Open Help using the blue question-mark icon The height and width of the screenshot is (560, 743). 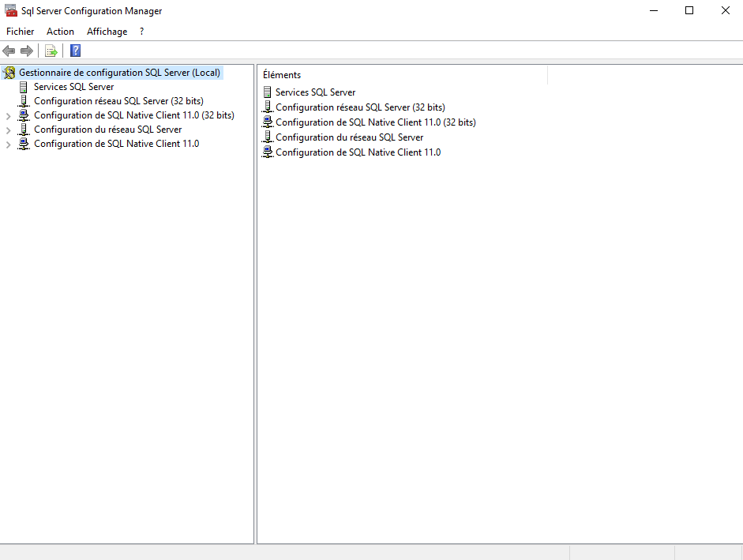(76, 51)
